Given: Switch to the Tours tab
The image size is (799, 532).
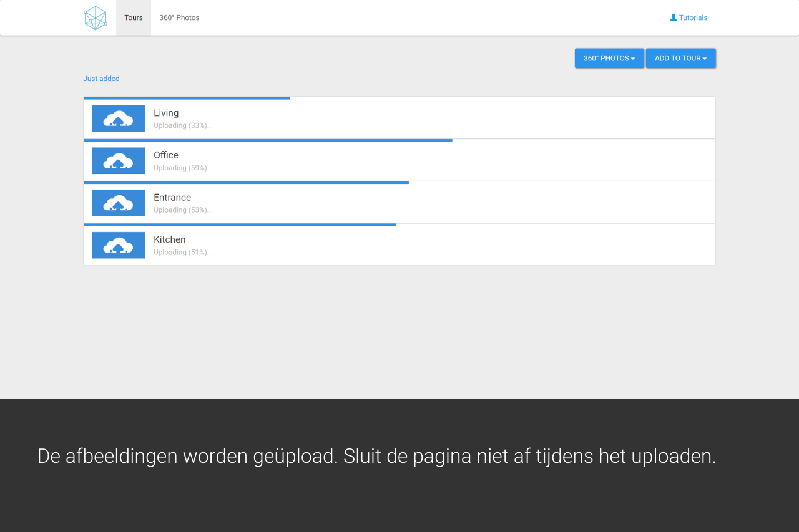Looking at the screenshot, I should click(134, 17).
